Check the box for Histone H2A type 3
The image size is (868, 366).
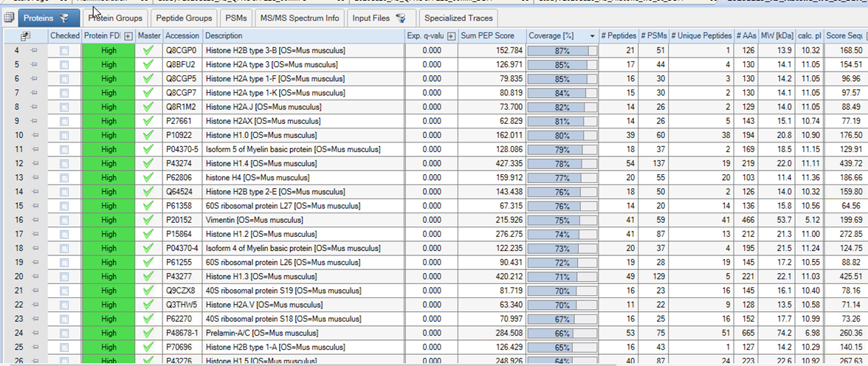pos(65,65)
